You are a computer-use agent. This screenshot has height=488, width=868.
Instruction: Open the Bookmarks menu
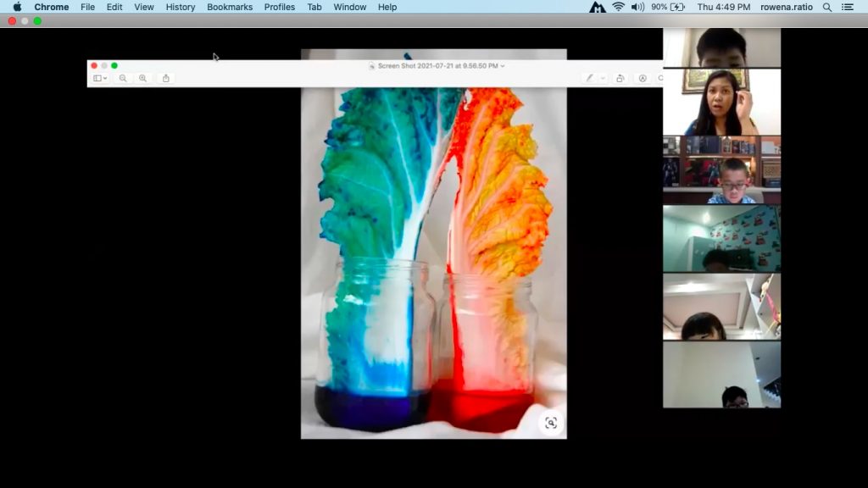click(x=230, y=7)
